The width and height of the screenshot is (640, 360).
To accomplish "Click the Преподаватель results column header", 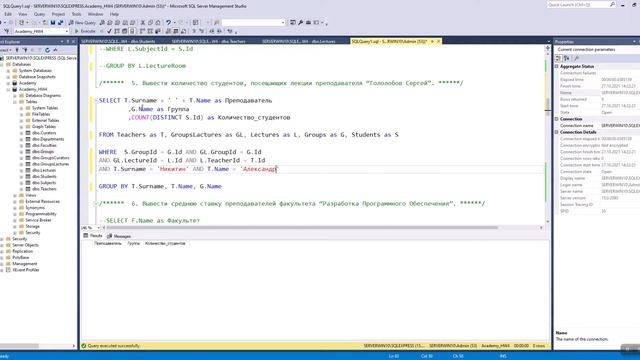I will click(x=108, y=243).
